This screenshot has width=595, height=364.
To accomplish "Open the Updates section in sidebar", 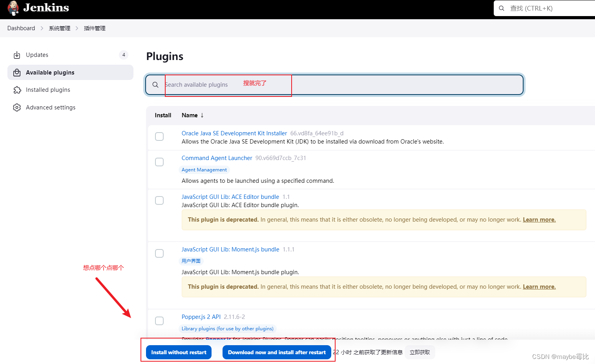I will 37,55.
